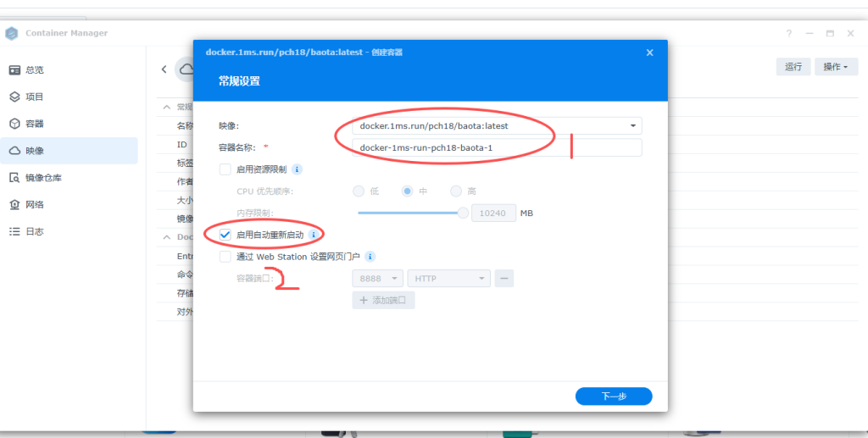Open the HTTP protocol dropdown
The width and height of the screenshot is (868, 438).
point(449,278)
